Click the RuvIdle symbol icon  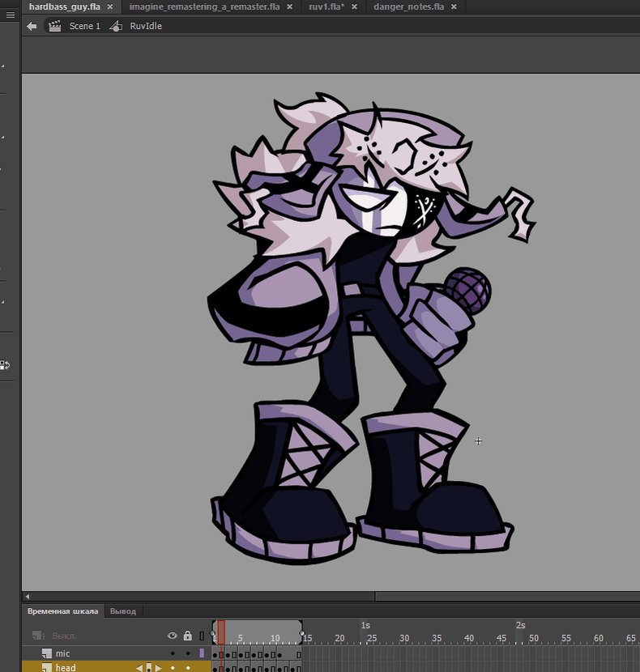tap(116, 26)
